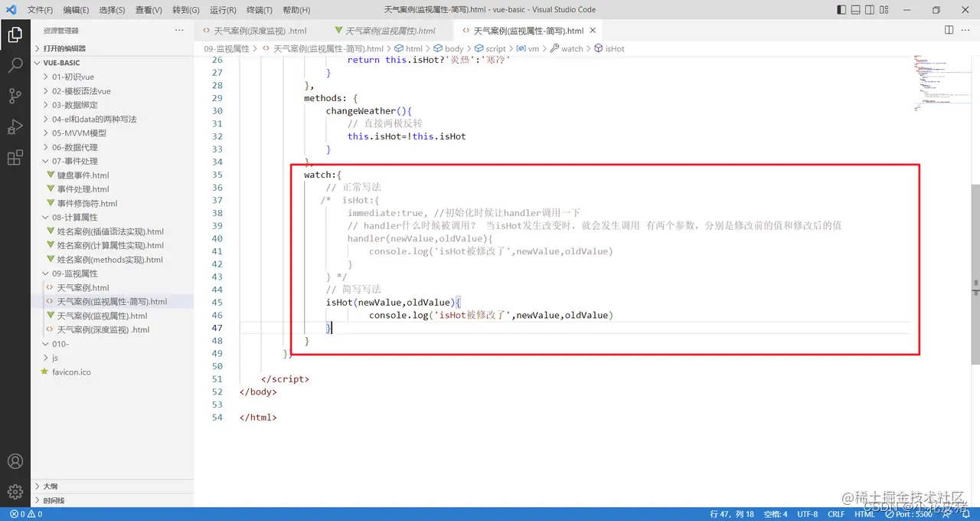Open the Run and Debug view
This screenshot has height=521, width=980.
pyautogui.click(x=15, y=126)
